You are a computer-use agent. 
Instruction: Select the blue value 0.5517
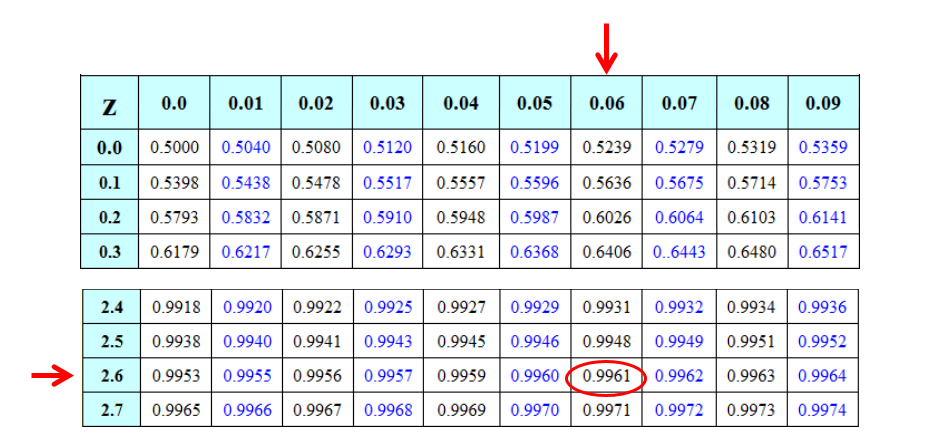point(387,183)
